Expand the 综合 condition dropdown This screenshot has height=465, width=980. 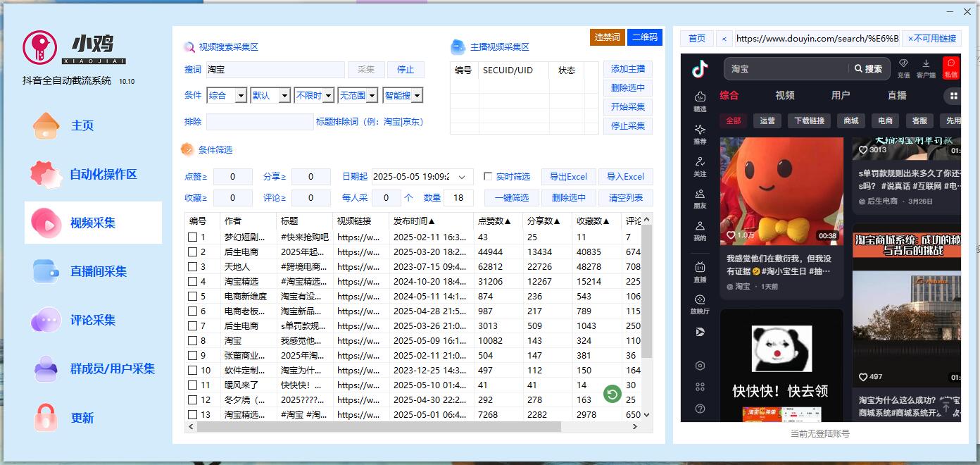pos(240,96)
